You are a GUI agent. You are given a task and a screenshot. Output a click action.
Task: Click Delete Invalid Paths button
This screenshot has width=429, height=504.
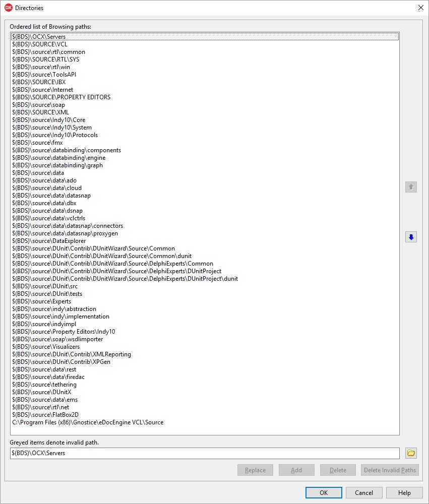(x=390, y=470)
